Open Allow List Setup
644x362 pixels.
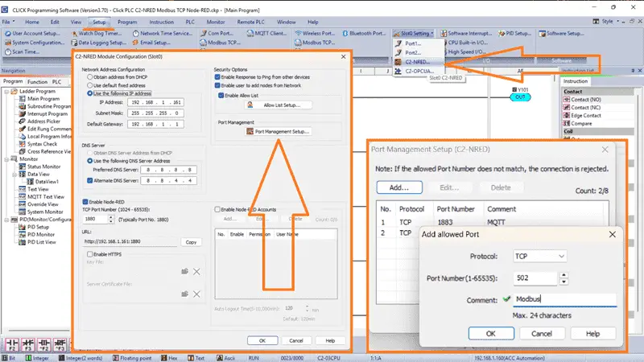coord(278,105)
